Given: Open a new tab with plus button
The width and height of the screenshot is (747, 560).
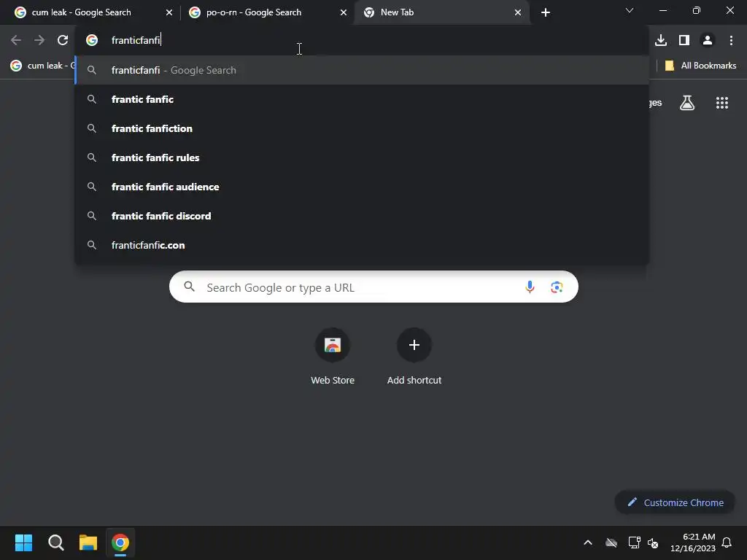Looking at the screenshot, I should (546, 12).
